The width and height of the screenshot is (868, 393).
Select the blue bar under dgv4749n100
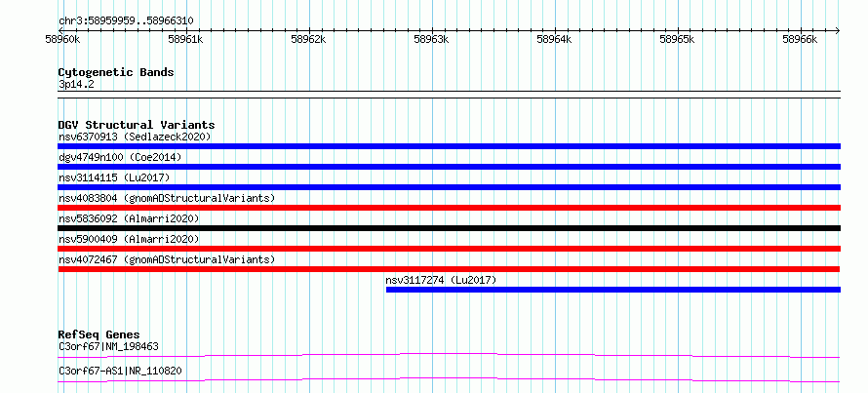coord(449,167)
